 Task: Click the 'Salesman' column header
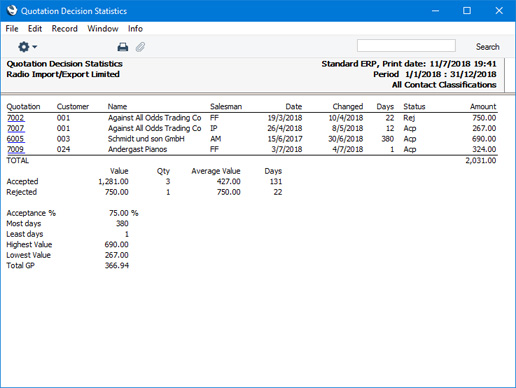[226, 107]
